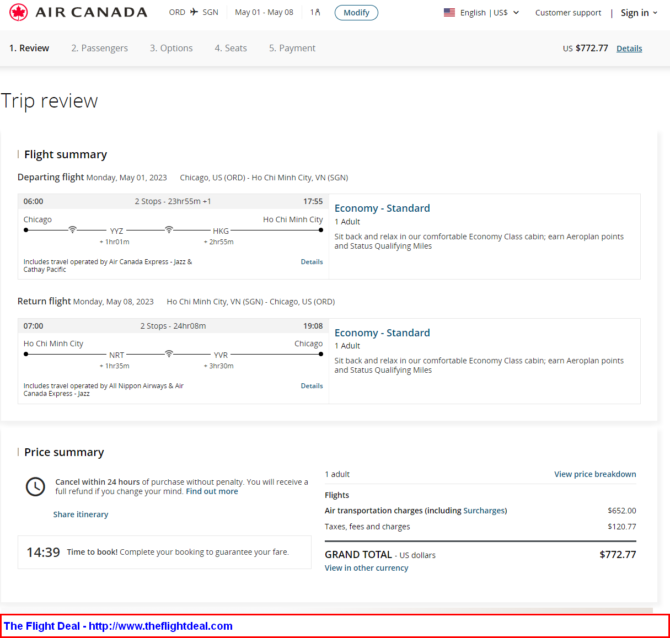Click the ORD route text in header

(x=177, y=12)
